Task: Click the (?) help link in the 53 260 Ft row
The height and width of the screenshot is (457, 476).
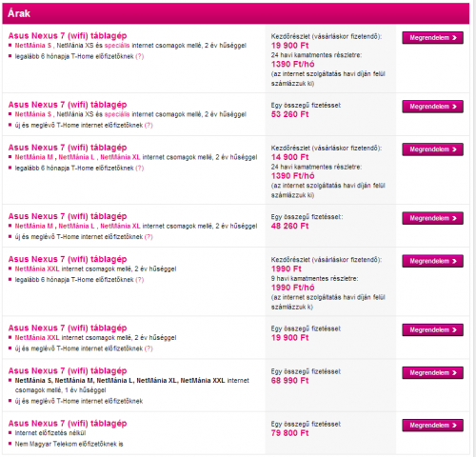Action: tap(149, 126)
